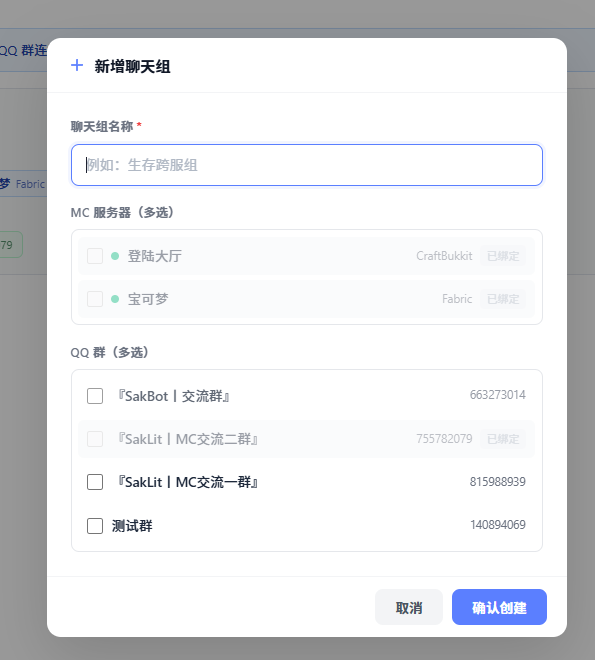Click the QQ 群（多选） label
Image resolution: width=595 pixels, height=660 pixels.
(x=110, y=352)
